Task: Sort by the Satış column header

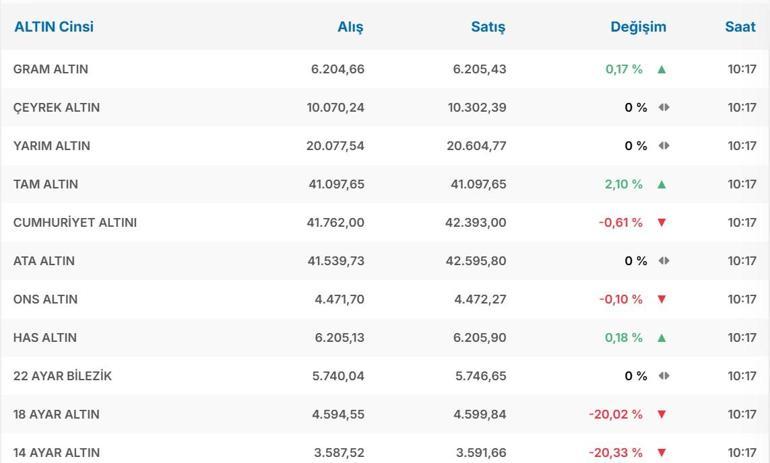Action: [488, 27]
